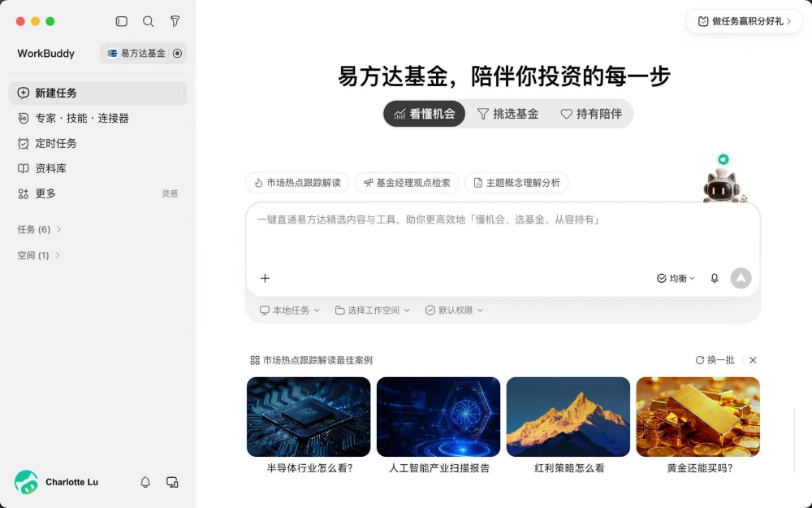Open the 资料库 library
Viewport: 812px width, 508px height.
(x=98, y=168)
